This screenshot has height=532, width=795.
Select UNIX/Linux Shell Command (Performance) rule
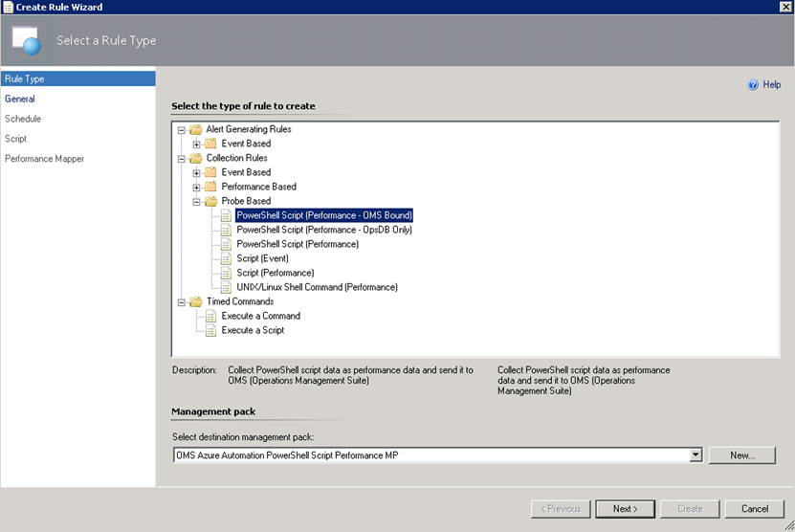tap(317, 287)
